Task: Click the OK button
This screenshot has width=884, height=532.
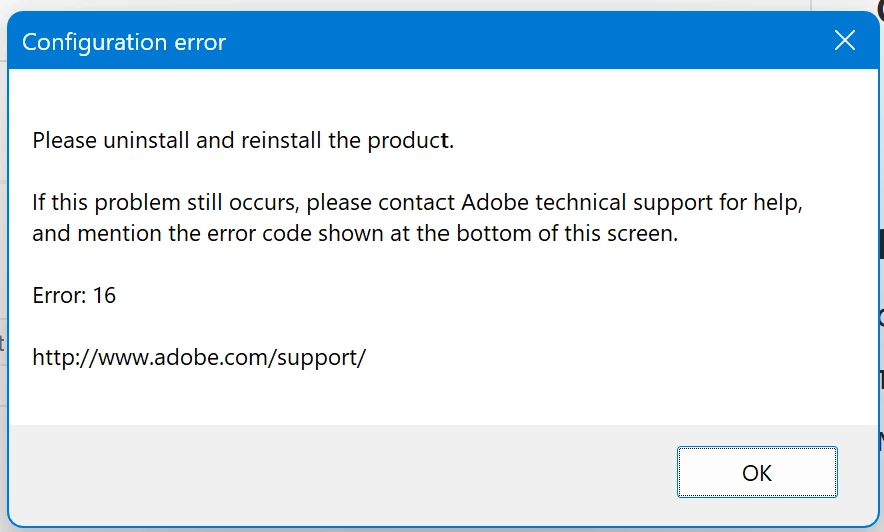Action: click(x=757, y=472)
